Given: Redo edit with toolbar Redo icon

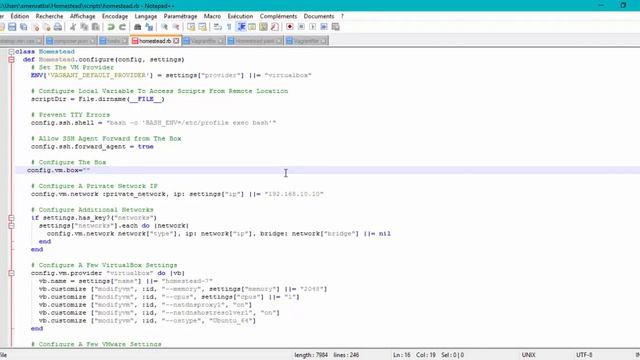Looking at the screenshot, I should pyautogui.click(x=122, y=27).
